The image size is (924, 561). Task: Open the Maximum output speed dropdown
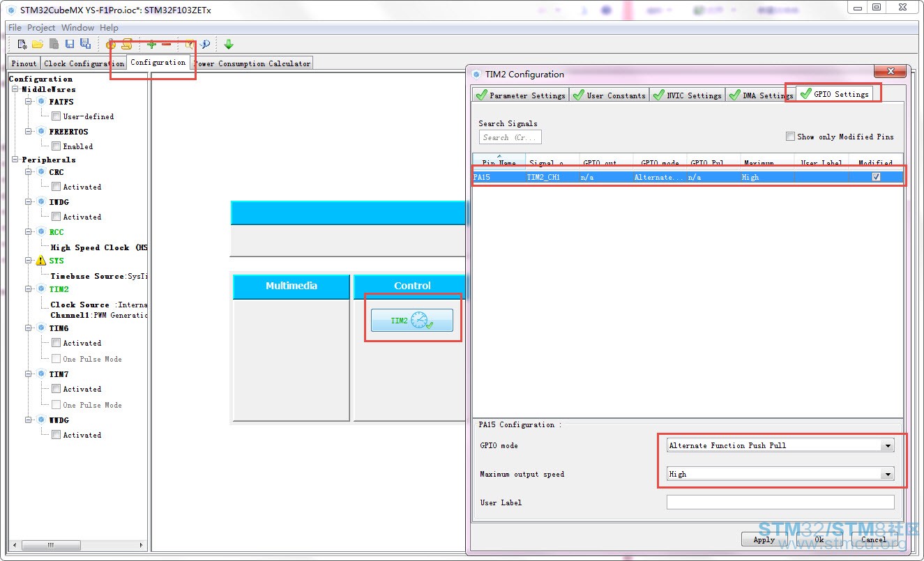click(780, 474)
